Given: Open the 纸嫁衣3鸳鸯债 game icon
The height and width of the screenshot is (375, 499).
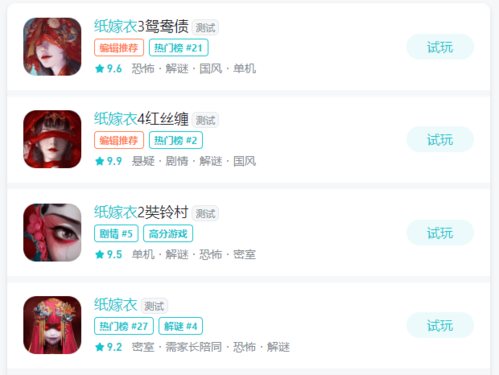Looking at the screenshot, I should 52,47.
